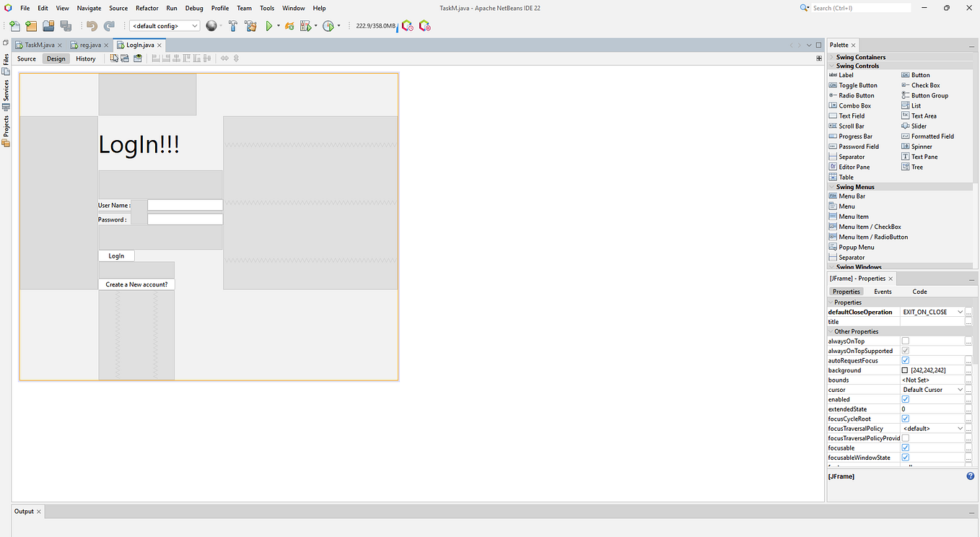Open the Refactor menu
The height and width of the screenshot is (537, 980).
pyautogui.click(x=146, y=8)
